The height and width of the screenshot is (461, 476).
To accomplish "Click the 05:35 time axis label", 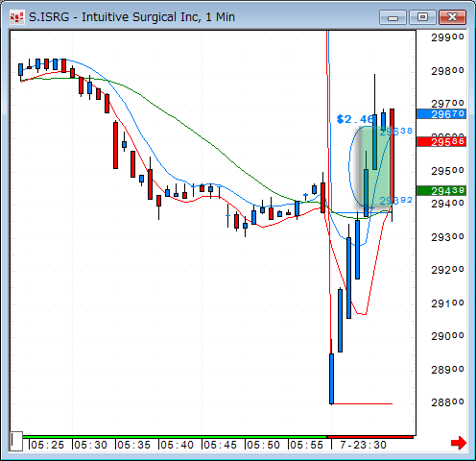I will pyautogui.click(x=133, y=445).
